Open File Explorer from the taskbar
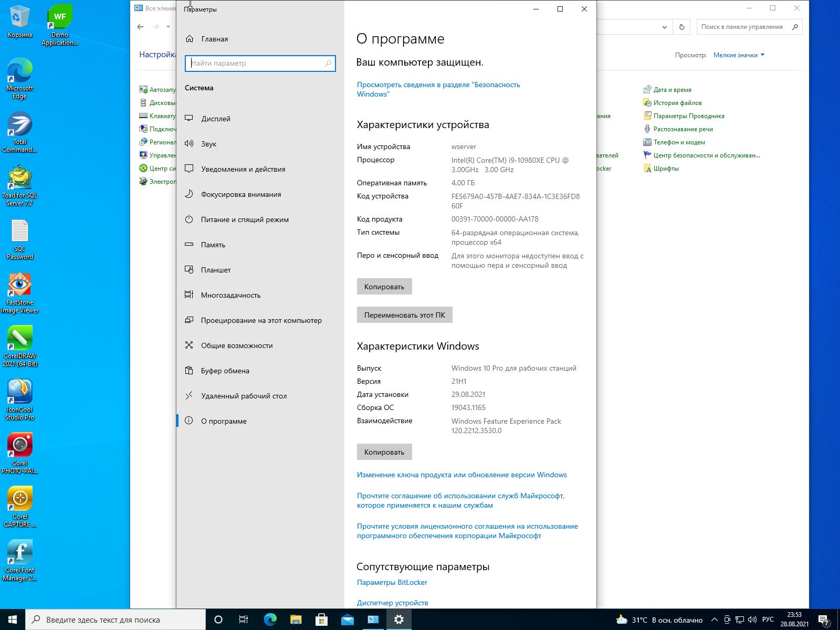 pos(296,619)
